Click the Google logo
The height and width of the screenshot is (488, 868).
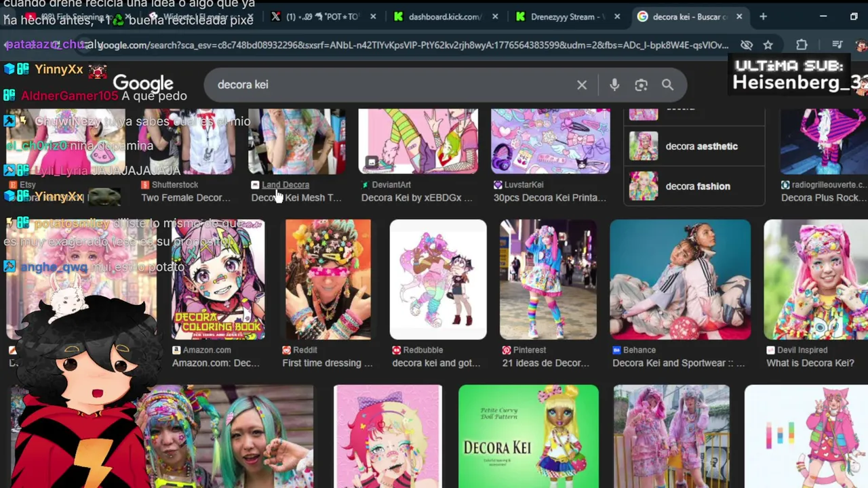[x=143, y=84]
